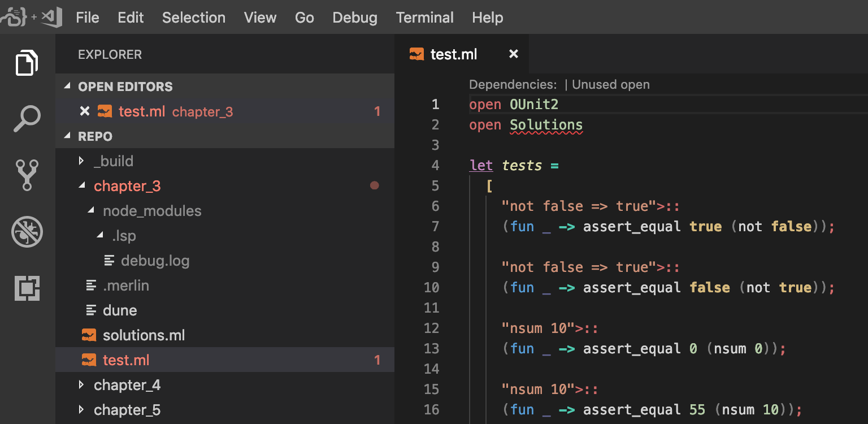Click the dune file icon
Image resolution: width=868 pixels, height=424 pixels.
(x=91, y=310)
